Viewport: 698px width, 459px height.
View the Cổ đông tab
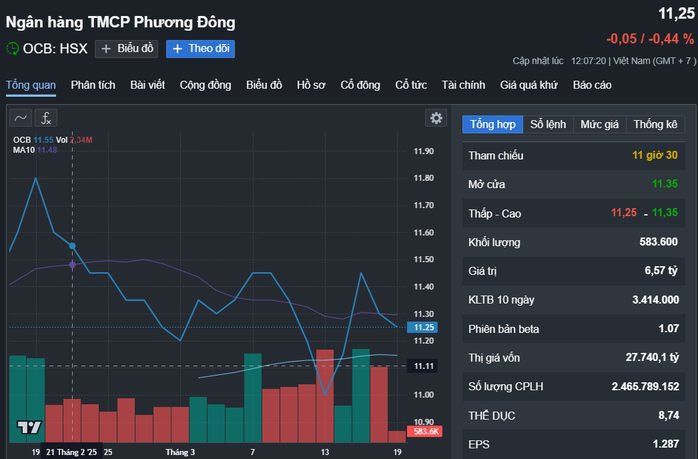pos(360,85)
